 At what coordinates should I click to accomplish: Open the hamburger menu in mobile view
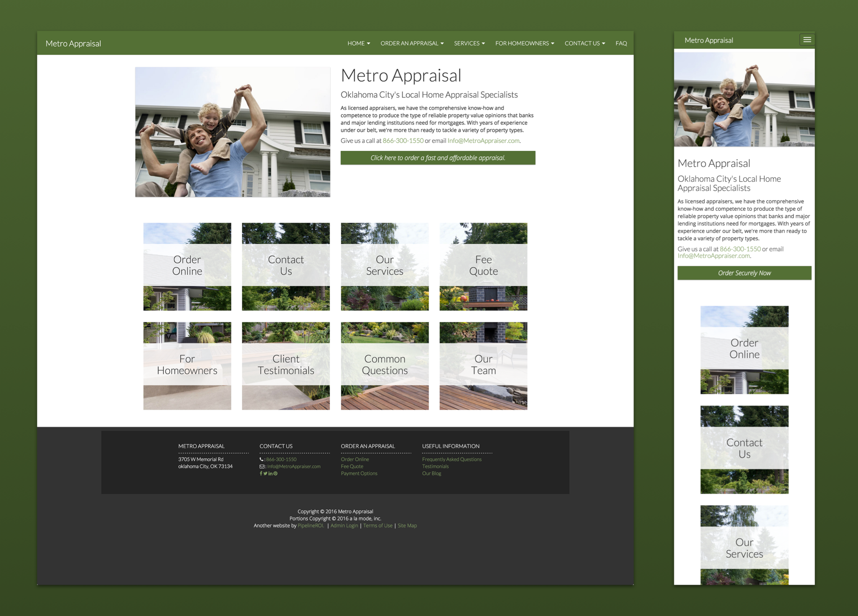click(x=807, y=40)
